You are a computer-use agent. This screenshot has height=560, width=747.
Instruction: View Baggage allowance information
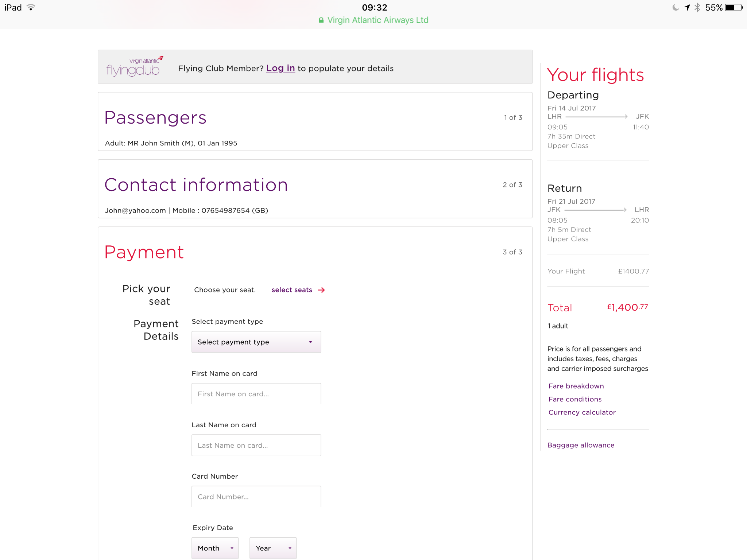click(x=581, y=445)
